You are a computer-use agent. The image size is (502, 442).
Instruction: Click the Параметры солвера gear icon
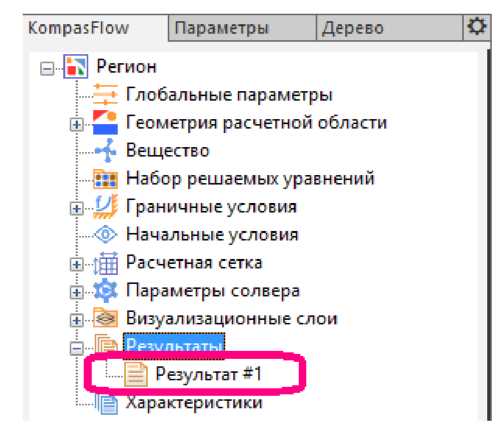click(105, 291)
